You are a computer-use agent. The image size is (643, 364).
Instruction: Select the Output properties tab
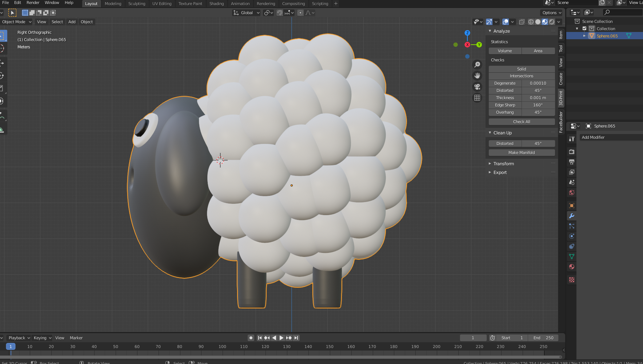571,162
